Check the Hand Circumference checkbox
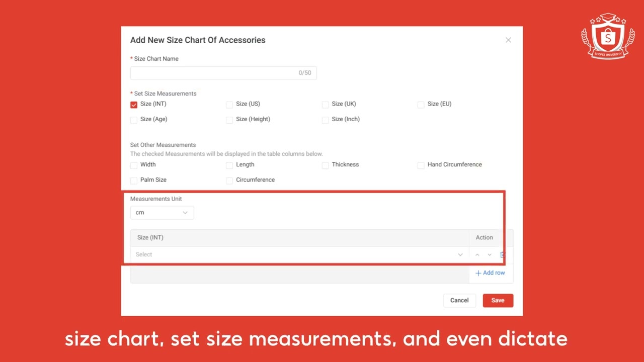Image resolution: width=644 pixels, height=362 pixels. [x=421, y=165]
